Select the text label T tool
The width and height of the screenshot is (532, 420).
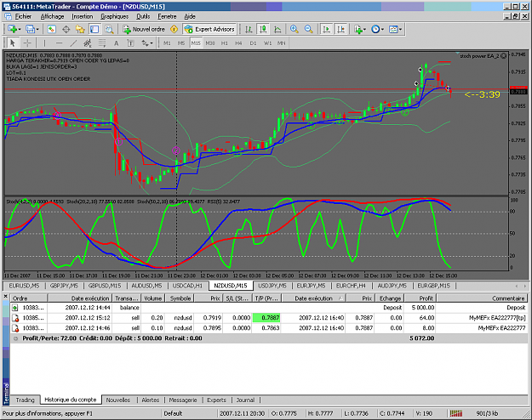[130, 43]
